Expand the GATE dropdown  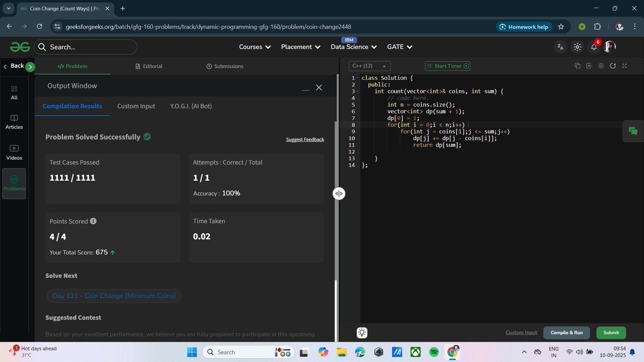tap(400, 47)
